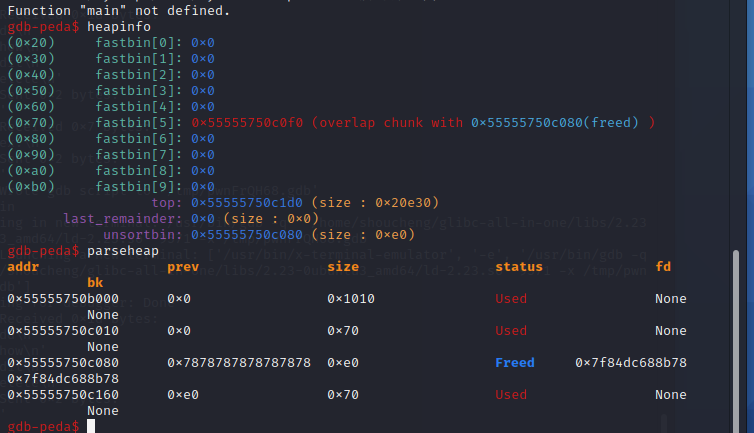Click the terminal scrollbar thumb
The height and width of the screenshot is (433, 754).
pyautogui.click(x=737, y=340)
